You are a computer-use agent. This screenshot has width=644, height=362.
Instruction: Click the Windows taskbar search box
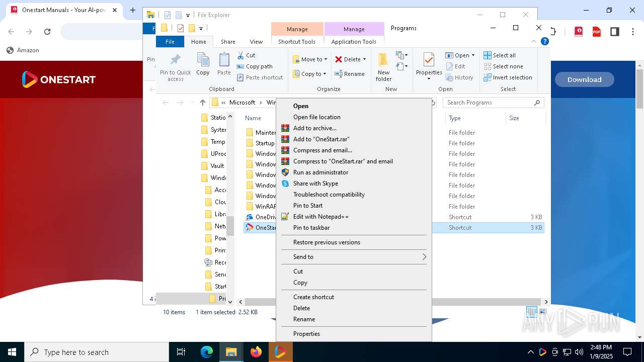(97, 352)
